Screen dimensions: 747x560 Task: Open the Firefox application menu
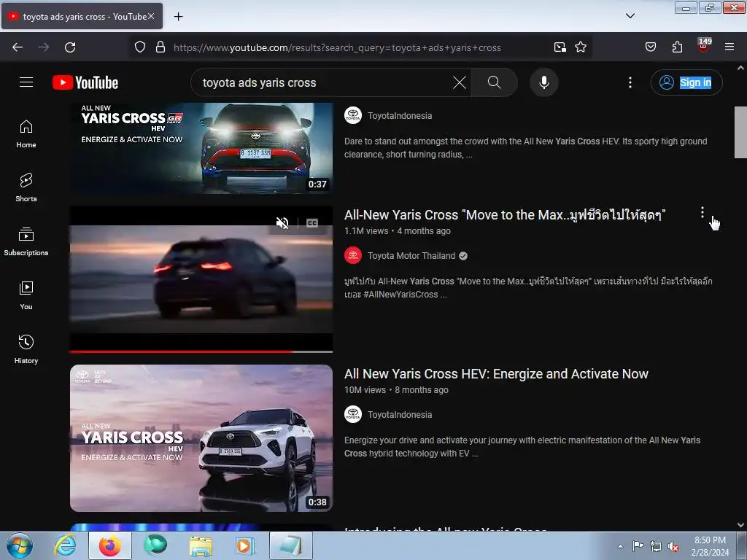tap(729, 47)
